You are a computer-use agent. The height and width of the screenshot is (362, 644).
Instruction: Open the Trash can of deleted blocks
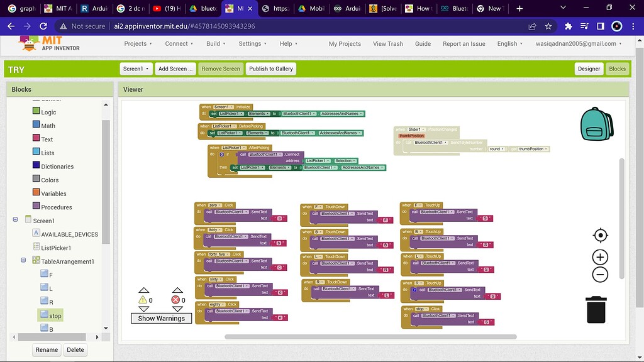(x=595, y=309)
